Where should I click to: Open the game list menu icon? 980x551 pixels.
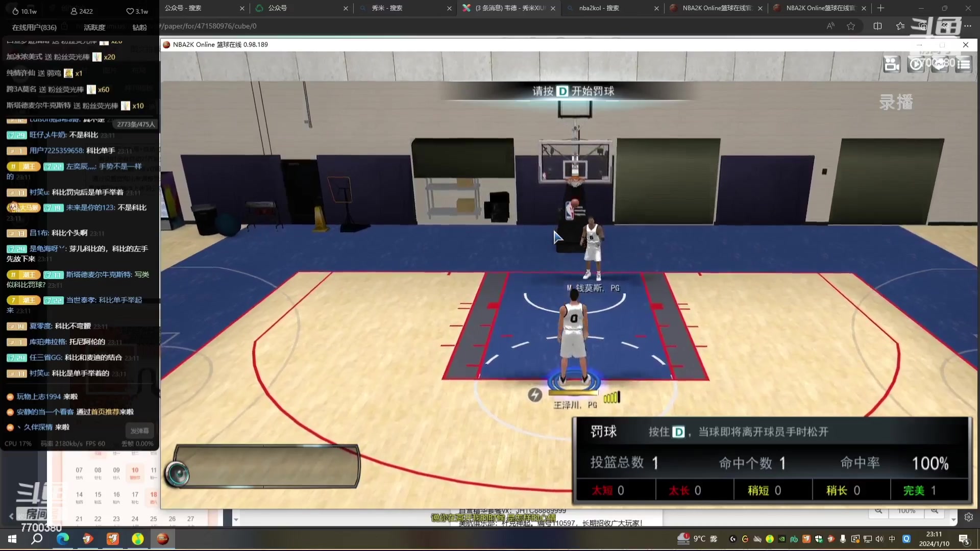(x=964, y=64)
